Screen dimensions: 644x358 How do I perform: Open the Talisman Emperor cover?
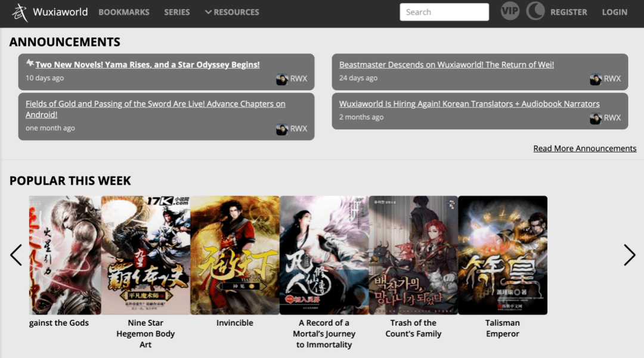tap(503, 255)
